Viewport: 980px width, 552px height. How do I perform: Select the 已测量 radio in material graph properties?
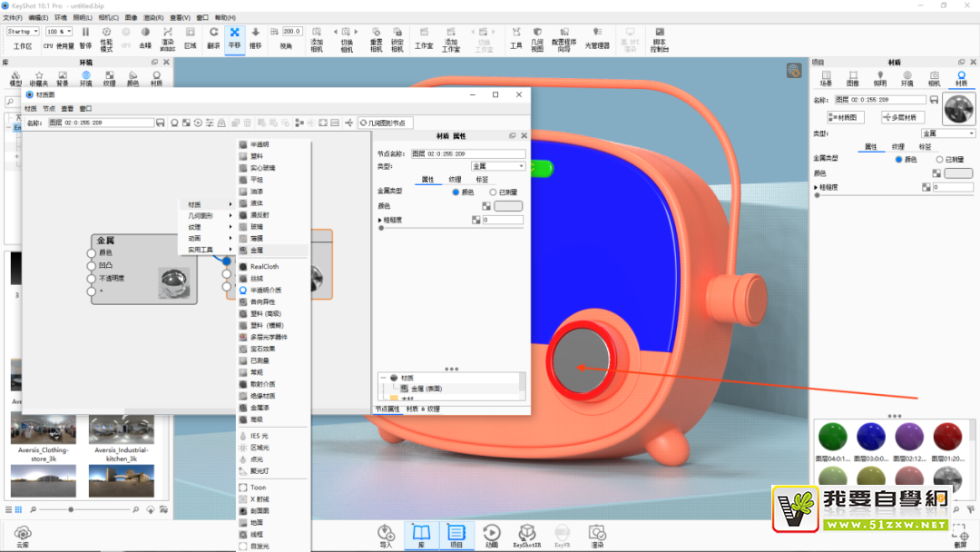[494, 192]
